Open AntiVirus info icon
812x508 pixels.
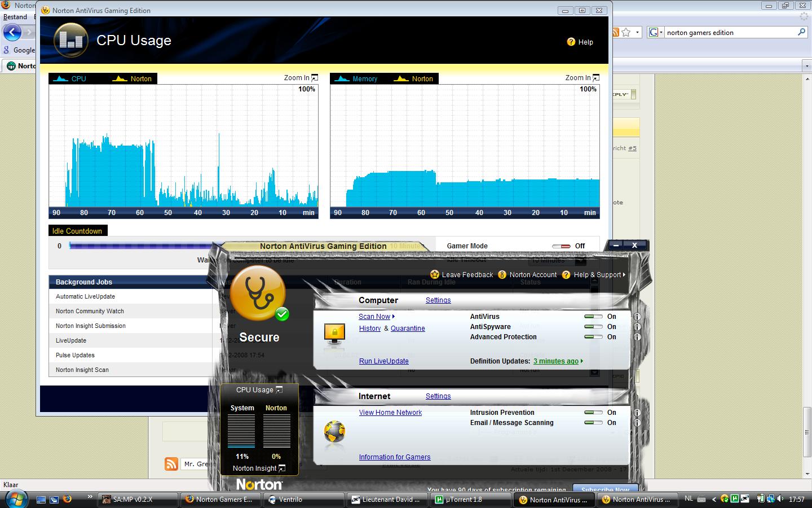pos(637,317)
